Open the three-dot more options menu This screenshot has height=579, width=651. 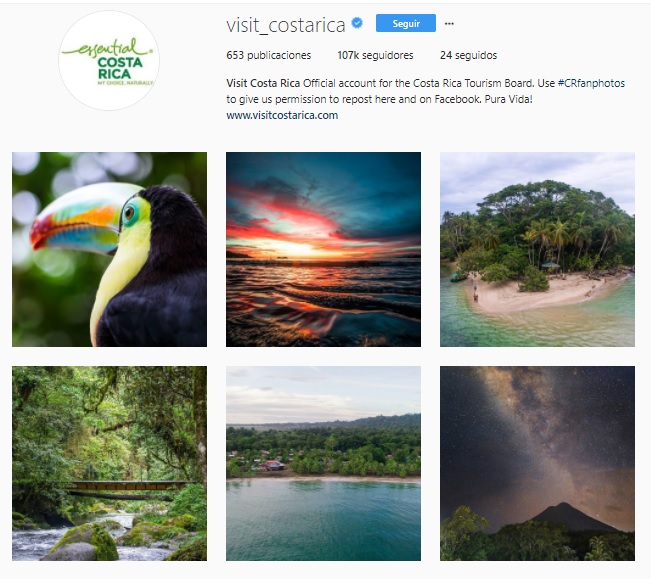point(449,24)
